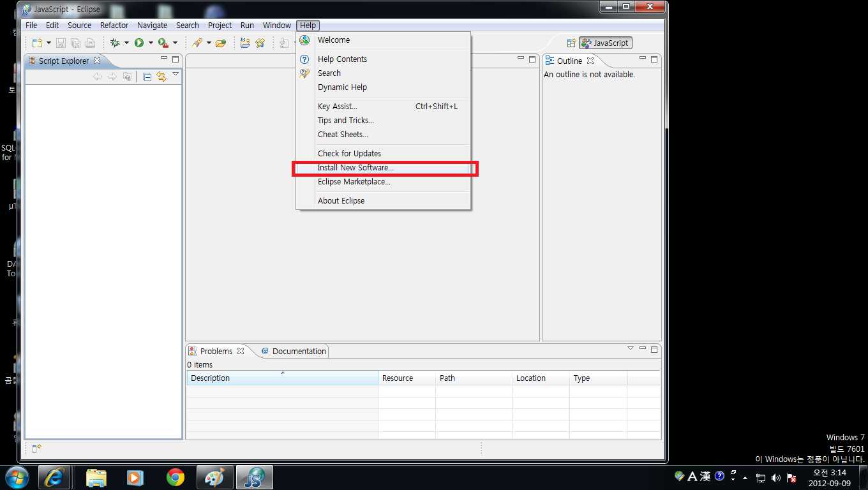The height and width of the screenshot is (490, 868).
Task: Click the green Run button in toolbar
Action: click(x=139, y=43)
